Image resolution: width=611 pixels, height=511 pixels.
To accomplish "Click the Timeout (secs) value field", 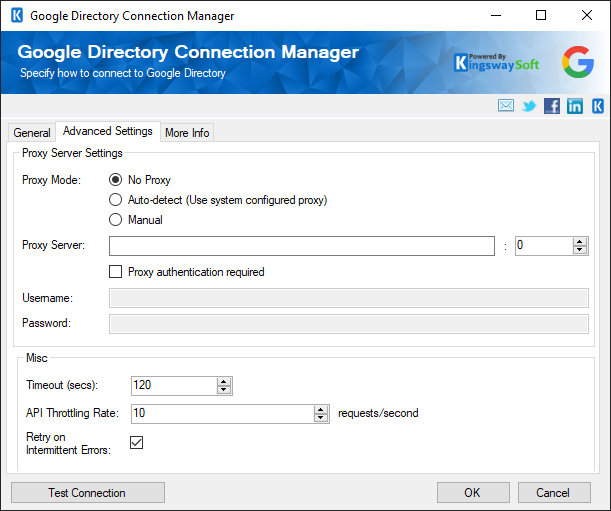I will [x=174, y=385].
